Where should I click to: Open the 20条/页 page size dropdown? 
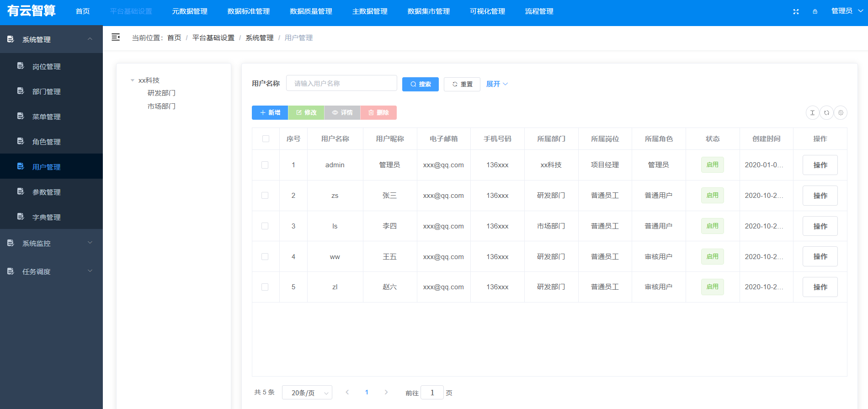307,393
